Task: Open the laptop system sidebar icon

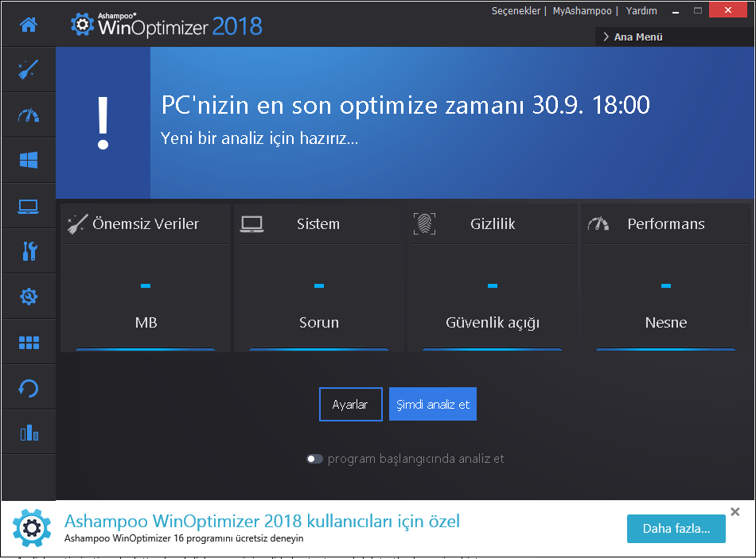Action: click(x=29, y=206)
